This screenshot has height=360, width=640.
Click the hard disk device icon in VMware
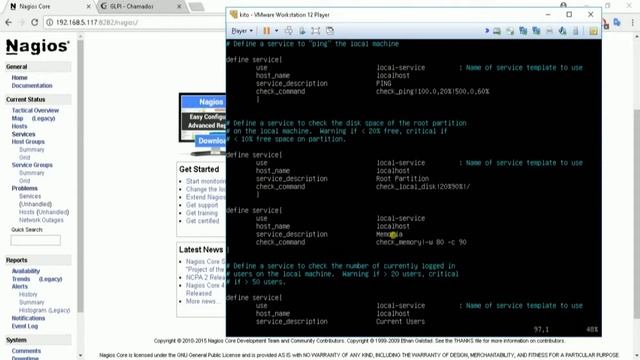click(497, 31)
